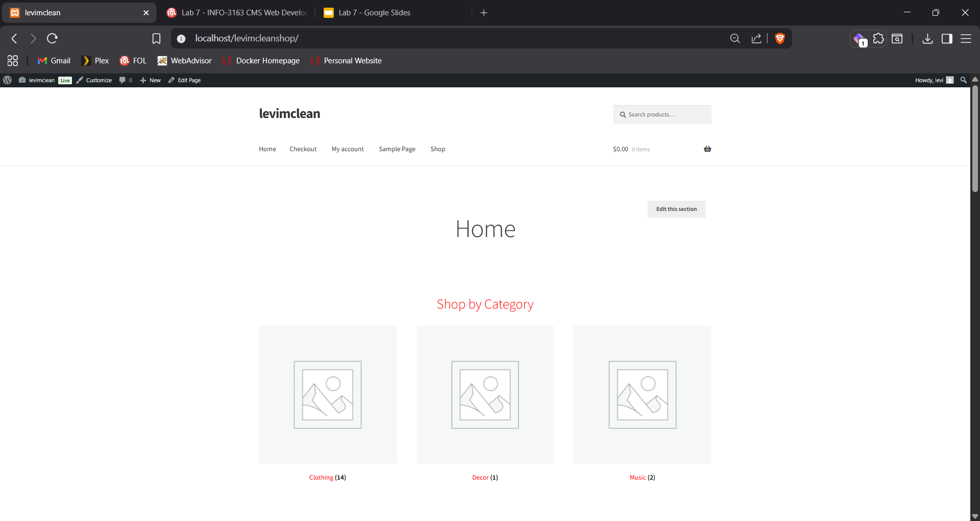Click the WordPress logo in admin bar
Viewport: 980px width, 521px height.
[x=8, y=80]
